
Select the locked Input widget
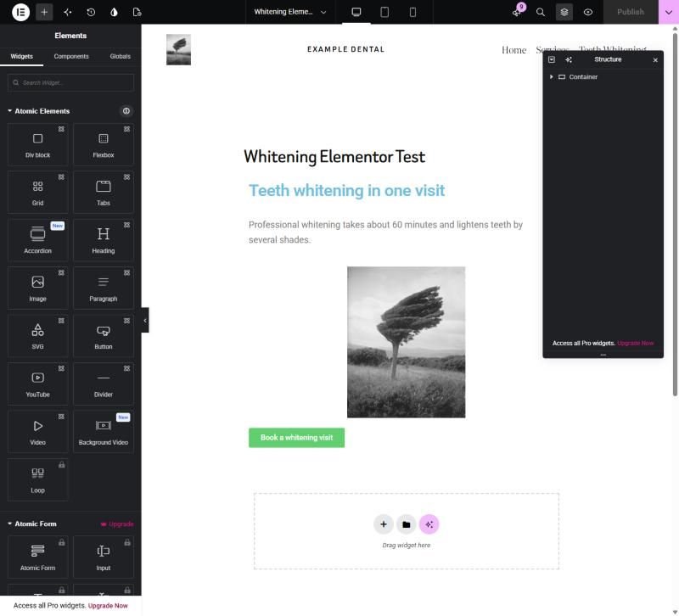(103, 557)
